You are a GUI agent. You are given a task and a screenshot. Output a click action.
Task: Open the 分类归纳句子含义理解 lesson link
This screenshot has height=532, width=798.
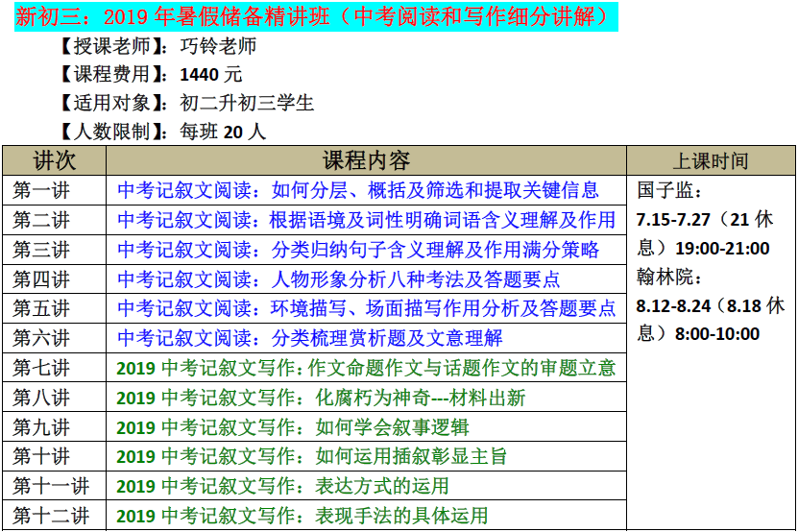pyautogui.click(x=358, y=250)
